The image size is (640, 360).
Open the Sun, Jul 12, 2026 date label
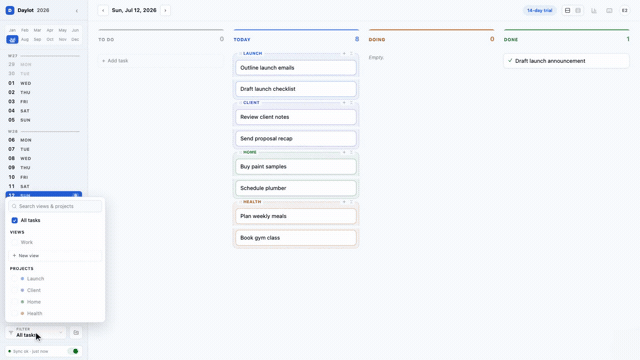coord(134,10)
